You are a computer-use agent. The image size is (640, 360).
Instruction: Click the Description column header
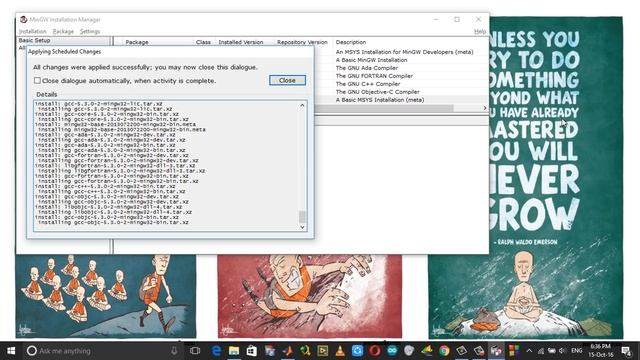[x=351, y=42]
